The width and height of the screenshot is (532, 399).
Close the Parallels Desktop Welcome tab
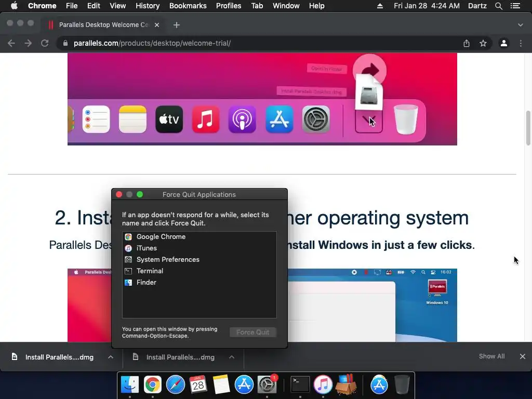157,25
